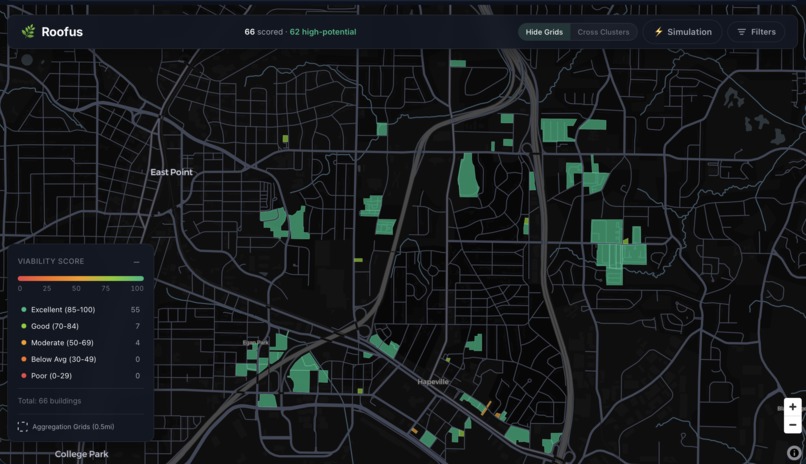
Task: Click the gray circle at map top-left
Action: [27, 60]
